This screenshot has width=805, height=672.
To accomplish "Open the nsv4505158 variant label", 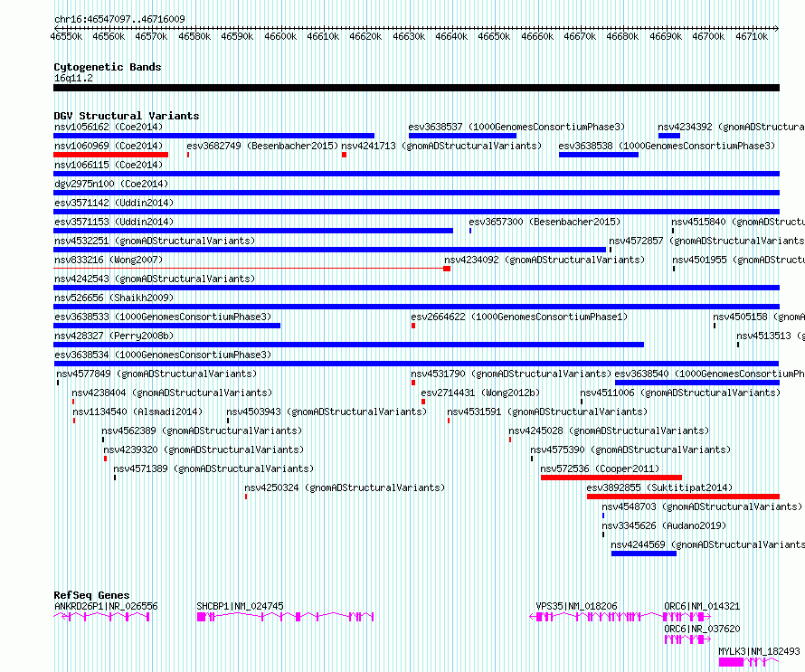I will tap(758, 317).
